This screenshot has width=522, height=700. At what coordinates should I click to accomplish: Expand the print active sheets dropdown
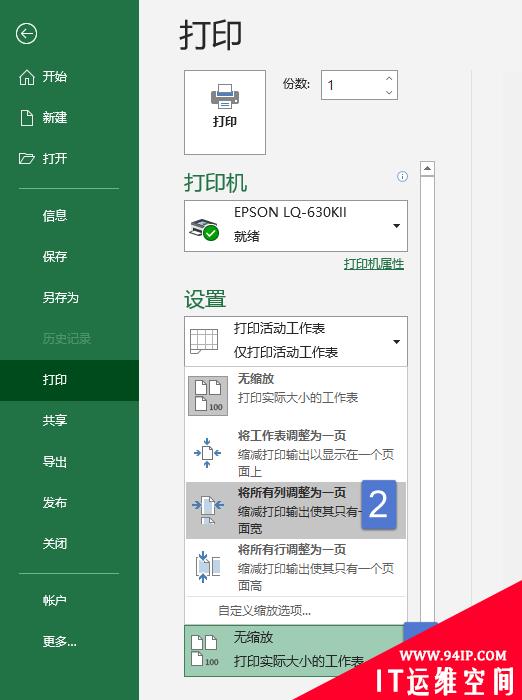(296, 341)
